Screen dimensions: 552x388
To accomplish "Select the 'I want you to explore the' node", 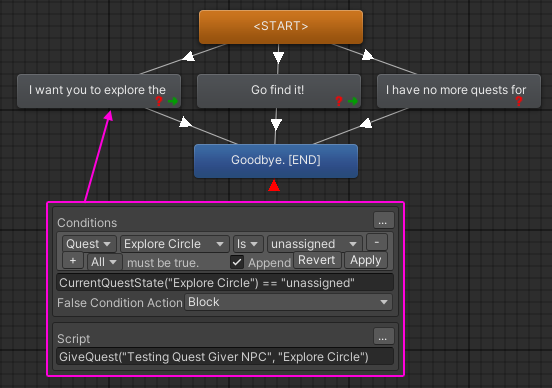I will coord(99,91).
